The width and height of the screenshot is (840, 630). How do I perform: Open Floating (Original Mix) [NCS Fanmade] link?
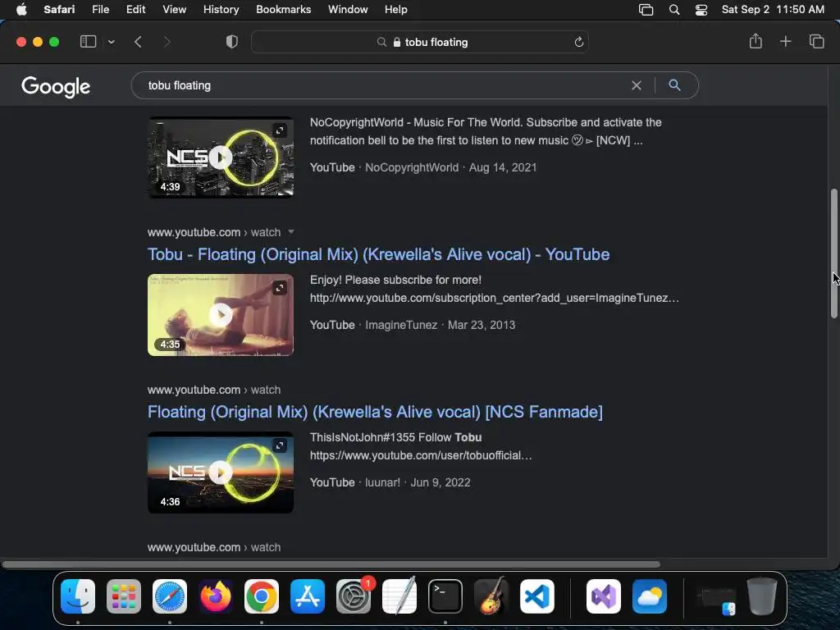(x=375, y=412)
